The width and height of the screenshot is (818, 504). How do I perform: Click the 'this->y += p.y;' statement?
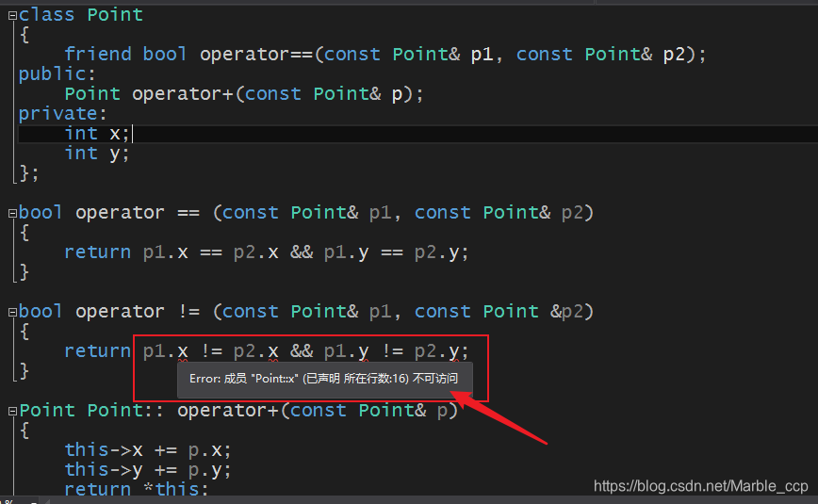pos(148,469)
